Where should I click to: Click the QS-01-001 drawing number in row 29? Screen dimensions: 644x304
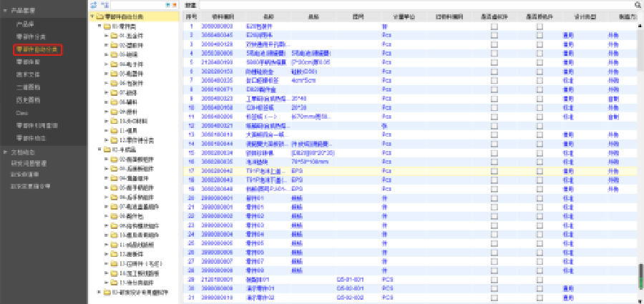[x=350, y=280]
